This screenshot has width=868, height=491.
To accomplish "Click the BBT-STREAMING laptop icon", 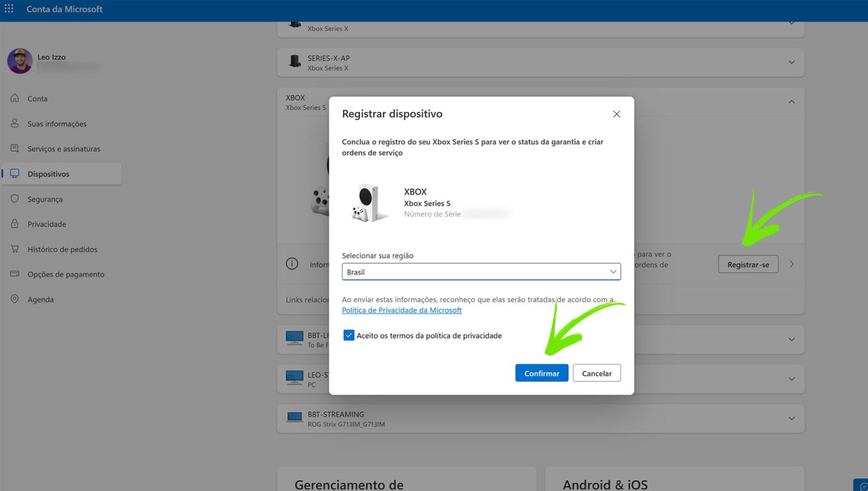I will click(x=295, y=417).
